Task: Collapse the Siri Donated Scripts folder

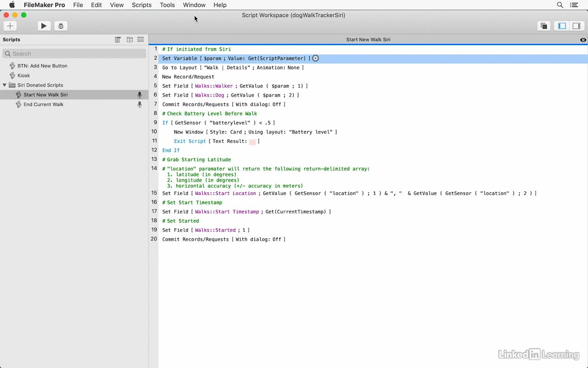Action: click(5, 85)
